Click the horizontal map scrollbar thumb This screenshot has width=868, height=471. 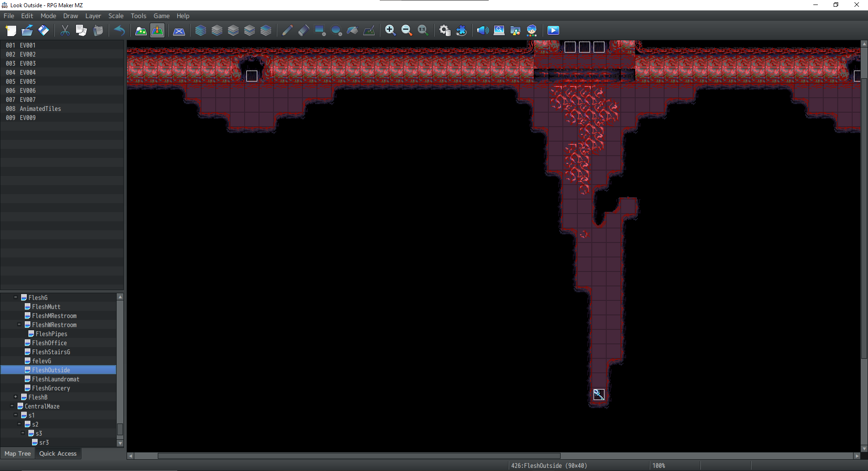(x=359, y=456)
